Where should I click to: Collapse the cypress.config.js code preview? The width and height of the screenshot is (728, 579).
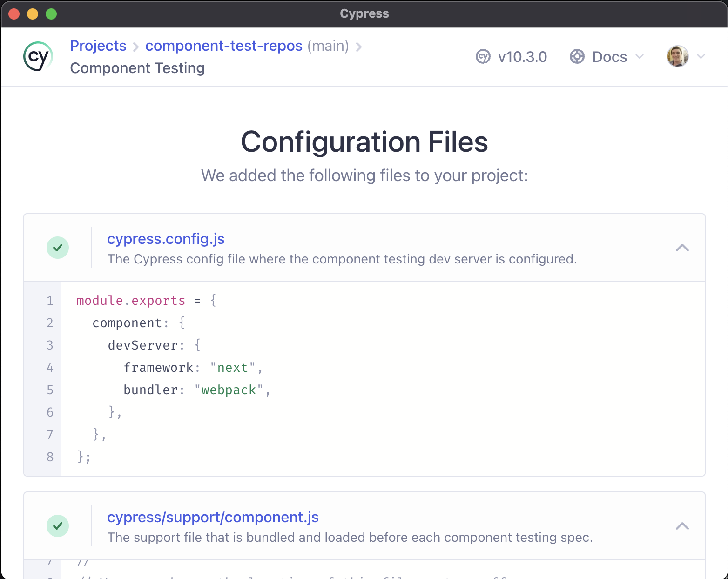682,248
